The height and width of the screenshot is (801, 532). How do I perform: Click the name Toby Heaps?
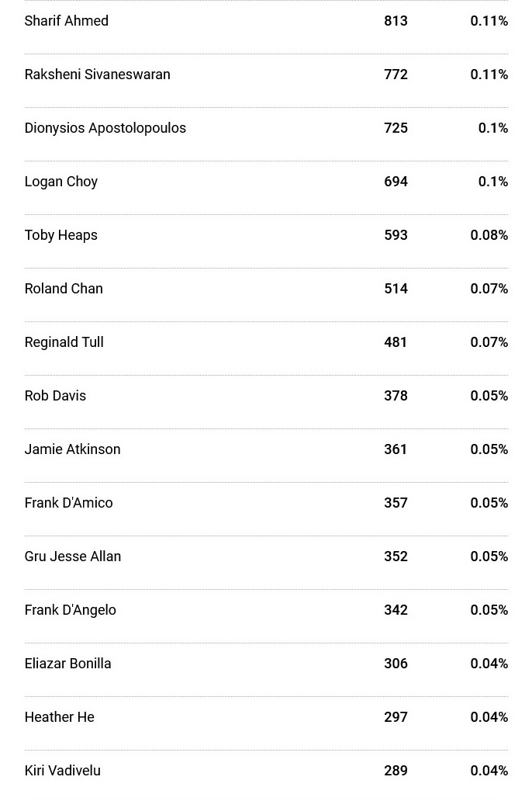[x=60, y=235]
